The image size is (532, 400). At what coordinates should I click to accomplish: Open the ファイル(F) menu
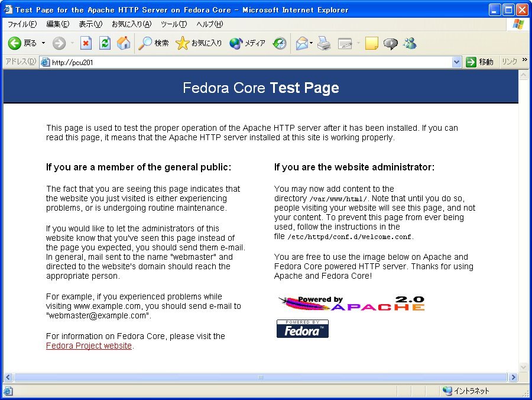[x=22, y=24]
